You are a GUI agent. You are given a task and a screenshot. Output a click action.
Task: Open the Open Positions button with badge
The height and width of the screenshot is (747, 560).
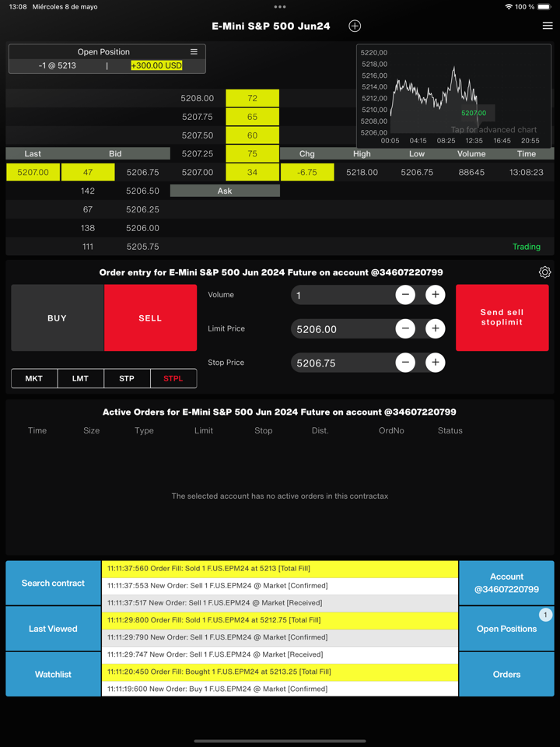(506, 629)
